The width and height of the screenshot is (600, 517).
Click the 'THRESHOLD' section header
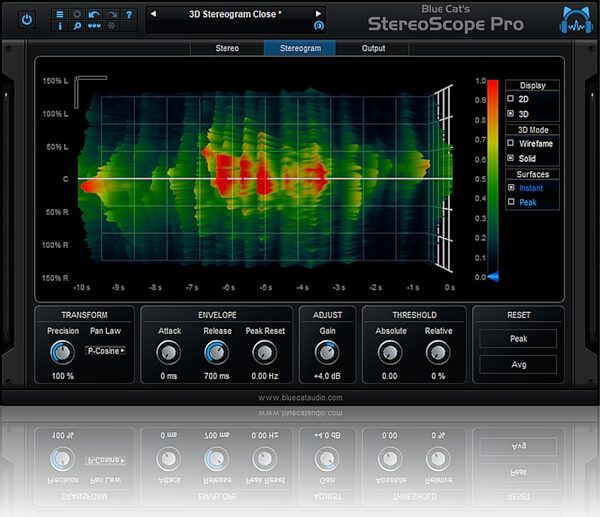coord(414,315)
